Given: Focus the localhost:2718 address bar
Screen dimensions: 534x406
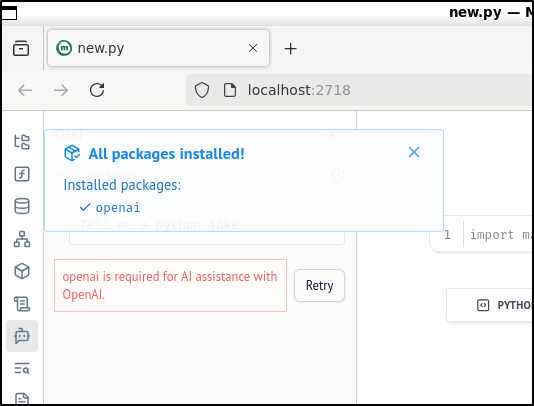Looking at the screenshot, I should [x=359, y=90].
